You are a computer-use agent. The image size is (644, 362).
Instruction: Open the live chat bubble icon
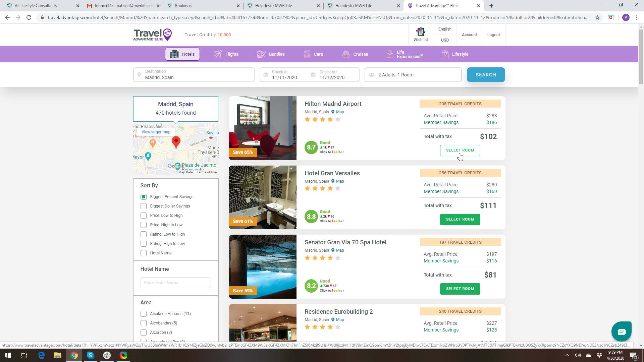(621, 331)
